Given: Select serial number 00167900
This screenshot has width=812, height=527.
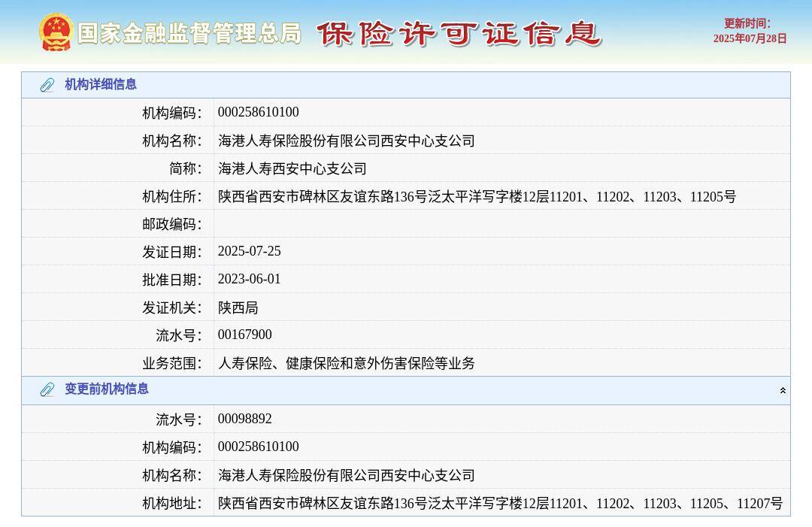Looking at the screenshot, I should [x=245, y=335].
